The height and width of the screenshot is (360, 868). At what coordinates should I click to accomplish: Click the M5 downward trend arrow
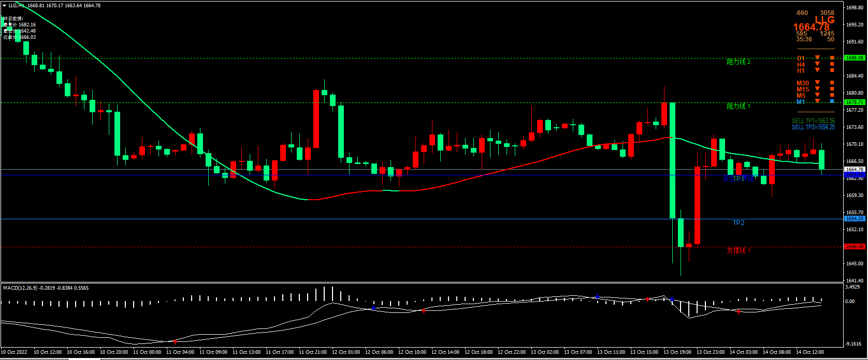[x=817, y=95]
